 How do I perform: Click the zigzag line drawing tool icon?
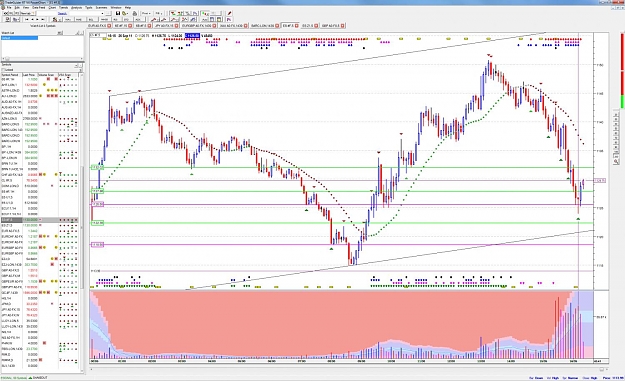click(x=175, y=19)
